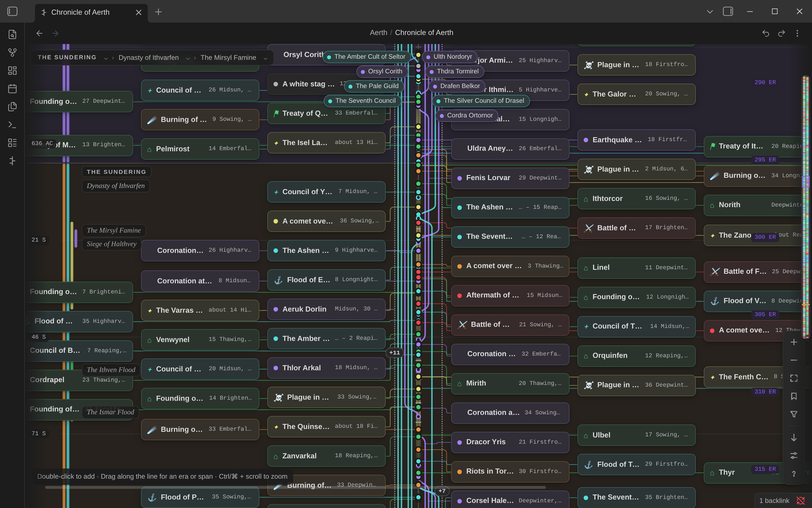The image size is (812, 508).
Task: Click the redo arrow in header
Action: [782, 33]
